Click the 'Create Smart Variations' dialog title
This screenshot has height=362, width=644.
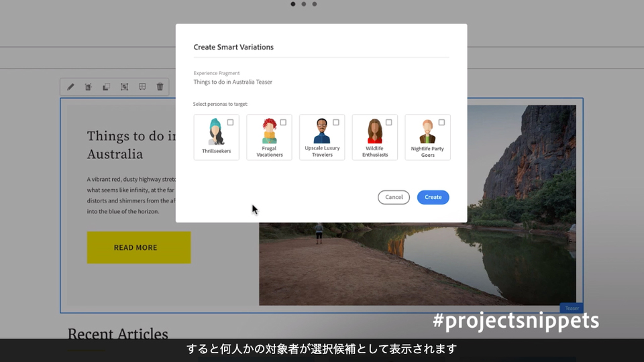coord(233,47)
